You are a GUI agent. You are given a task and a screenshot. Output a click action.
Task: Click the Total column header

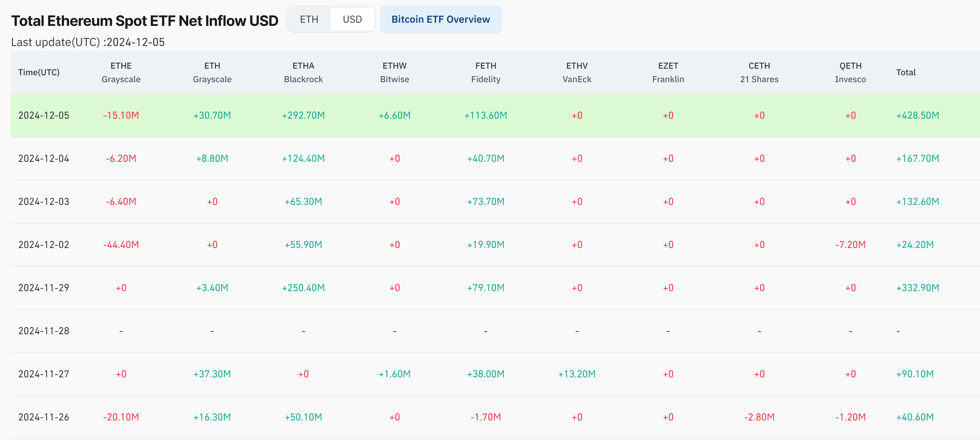pos(905,72)
